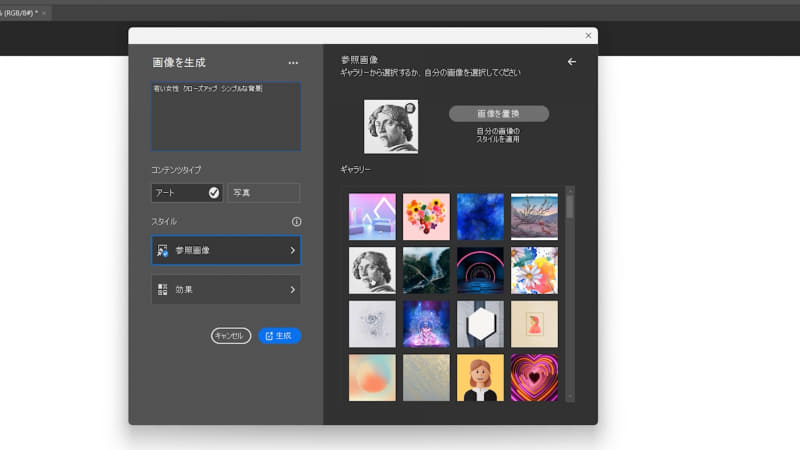This screenshot has height=450, width=800.
Task: Click the style info icon
Action: 296,221
